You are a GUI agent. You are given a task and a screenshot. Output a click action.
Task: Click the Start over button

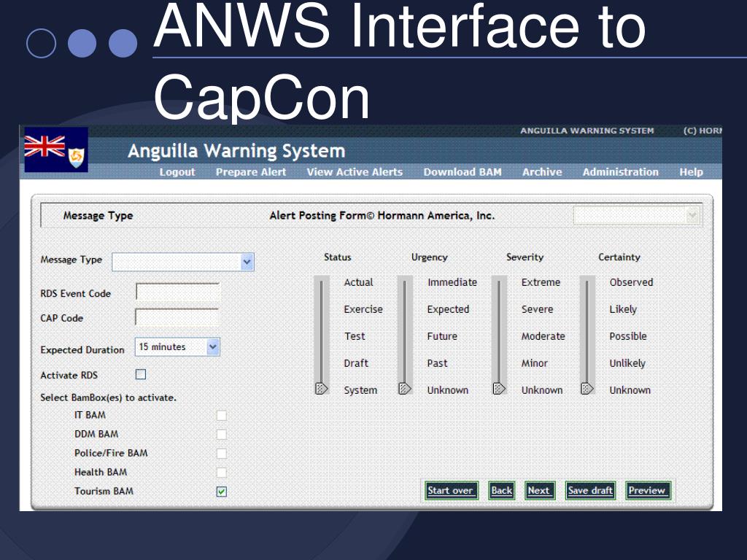(450, 491)
